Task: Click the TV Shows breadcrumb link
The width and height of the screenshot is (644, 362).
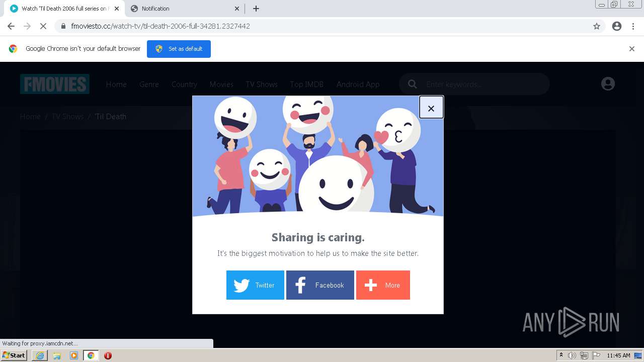Action: pos(68,117)
